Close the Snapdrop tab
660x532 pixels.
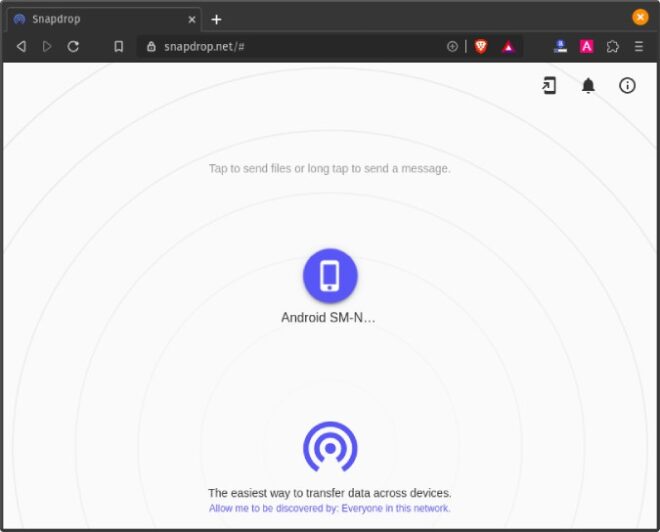(x=192, y=19)
